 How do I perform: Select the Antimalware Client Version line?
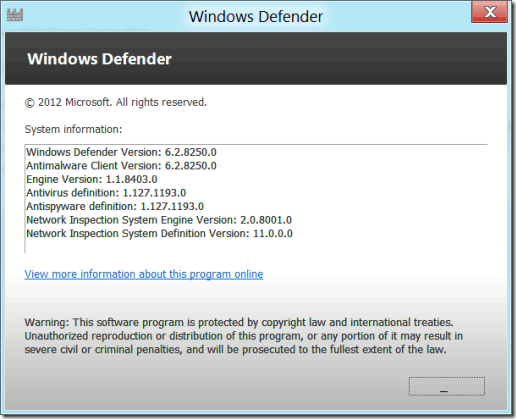click(x=121, y=166)
